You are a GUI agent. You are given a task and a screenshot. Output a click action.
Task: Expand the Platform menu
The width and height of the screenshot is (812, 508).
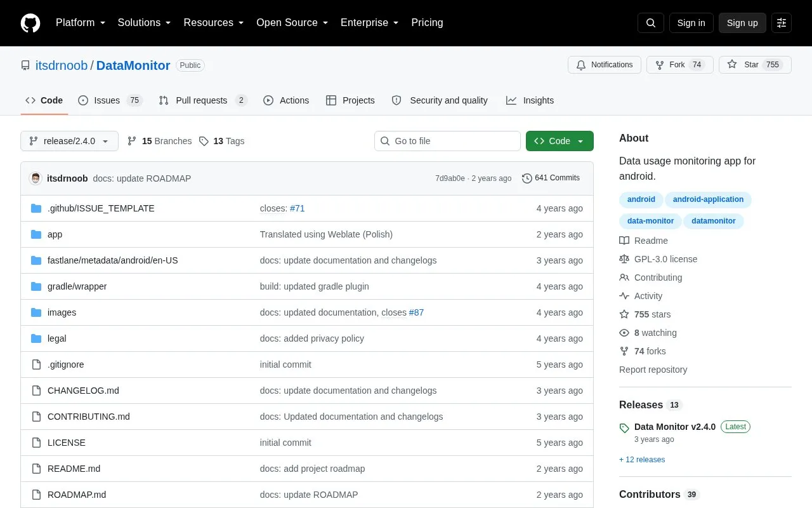(x=81, y=23)
